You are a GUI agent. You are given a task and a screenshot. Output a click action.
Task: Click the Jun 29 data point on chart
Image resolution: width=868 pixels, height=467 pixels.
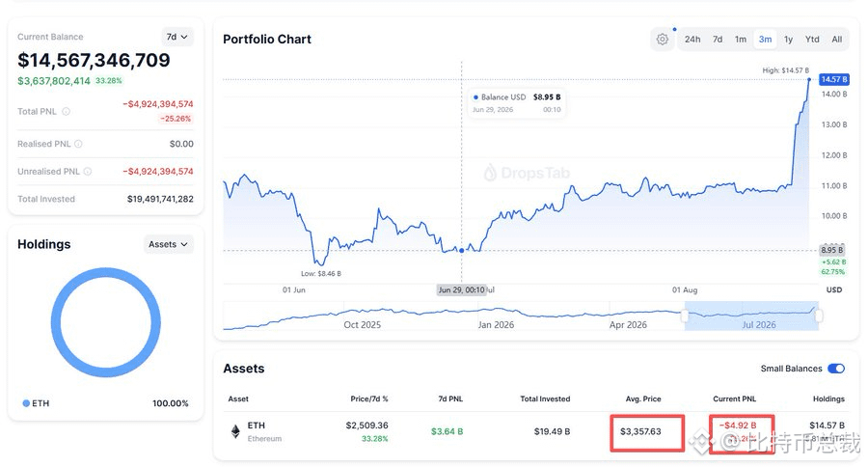pyautogui.click(x=462, y=251)
